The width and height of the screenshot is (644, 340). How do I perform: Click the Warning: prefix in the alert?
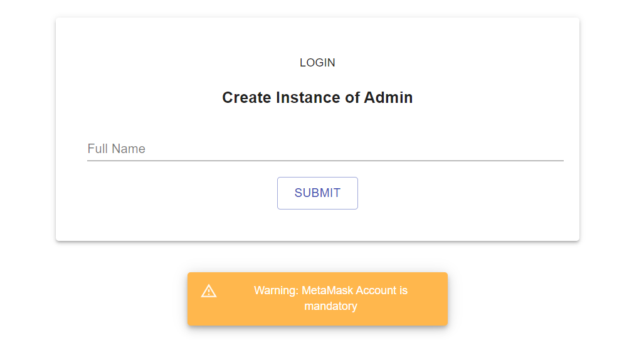277,290
